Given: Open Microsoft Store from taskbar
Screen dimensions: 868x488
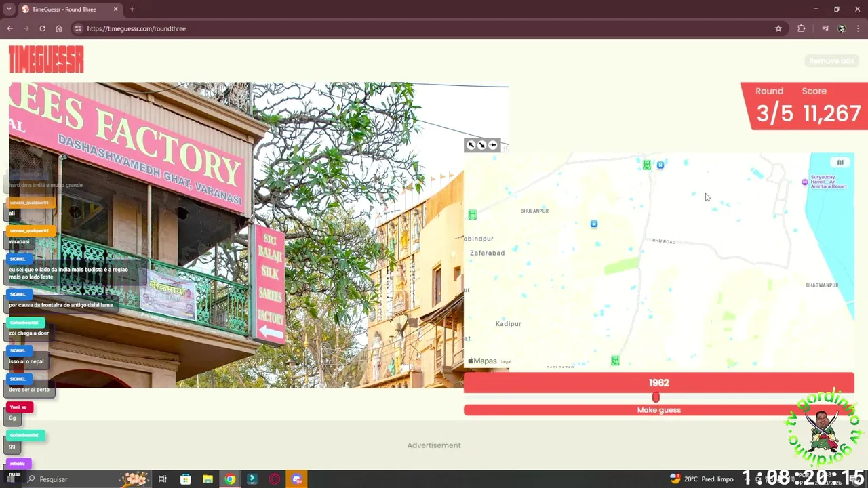Looking at the screenshot, I should pos(185,479).
